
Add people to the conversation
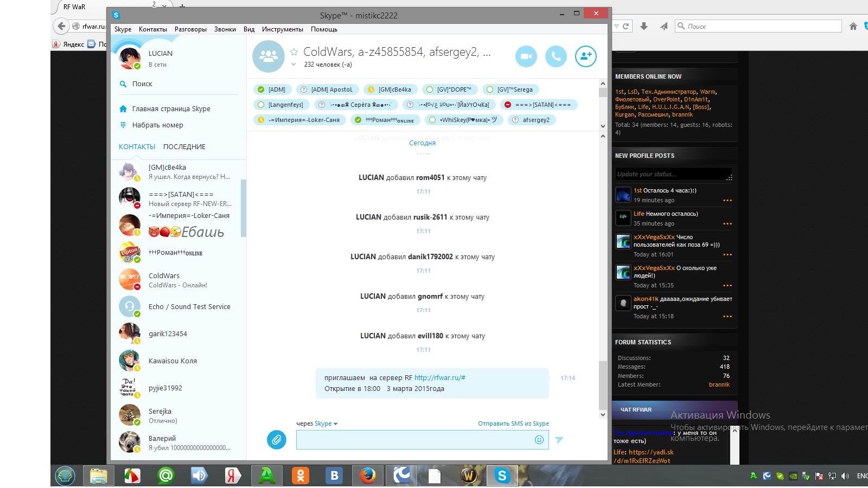click(x=586, y=56)
